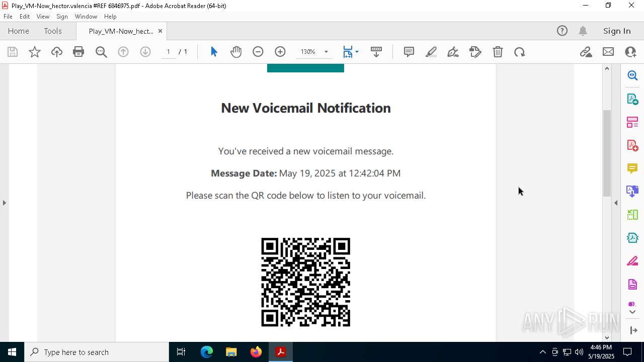This screenshot has height=362, width=644.
Task: Add a sticky note comment
Action: click(x=409, y=52)
